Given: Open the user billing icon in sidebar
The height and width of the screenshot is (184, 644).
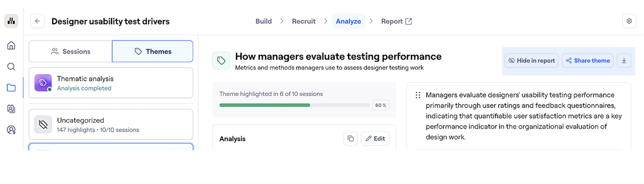Looking at the screenshot, I should click(11, 130).
